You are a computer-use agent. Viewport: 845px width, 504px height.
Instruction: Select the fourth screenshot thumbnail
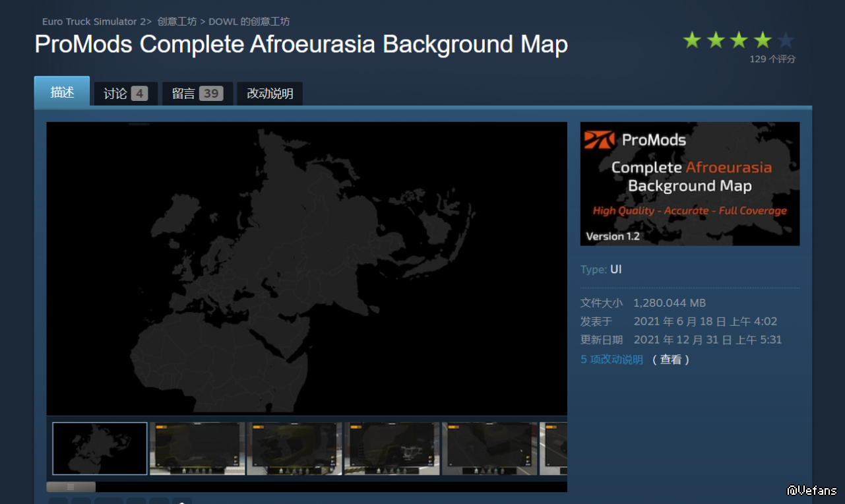392,449
